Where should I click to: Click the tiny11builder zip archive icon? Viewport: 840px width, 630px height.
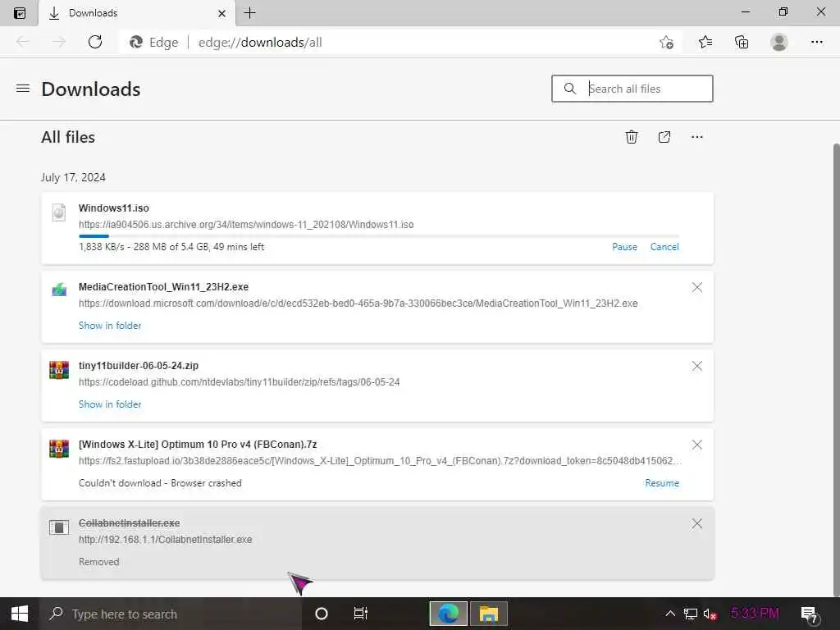click(59, 370)
